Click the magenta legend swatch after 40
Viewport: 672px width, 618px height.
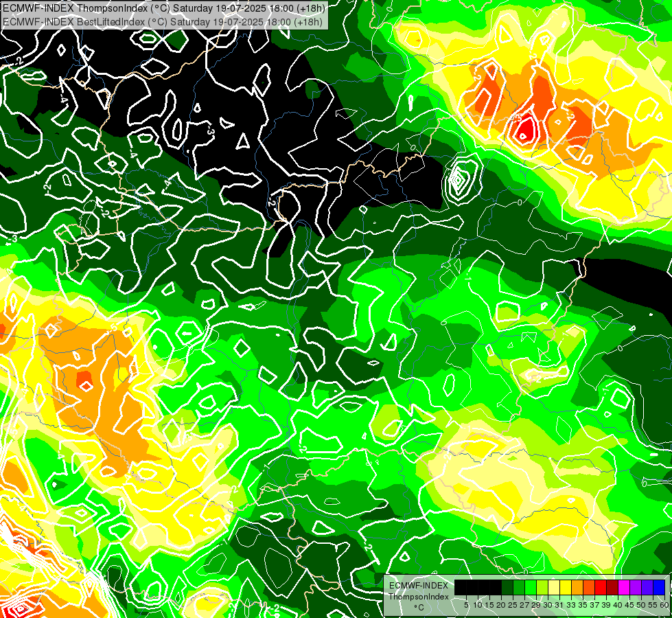click(624, 587)
